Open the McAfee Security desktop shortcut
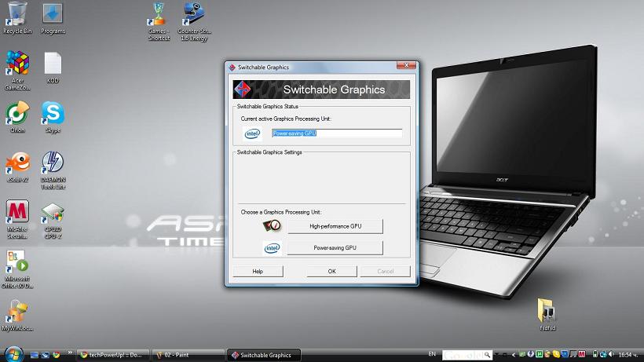Image resolution: width=644 pixels, height=362 pixels. pyautogui.click(x=17, y=219)
